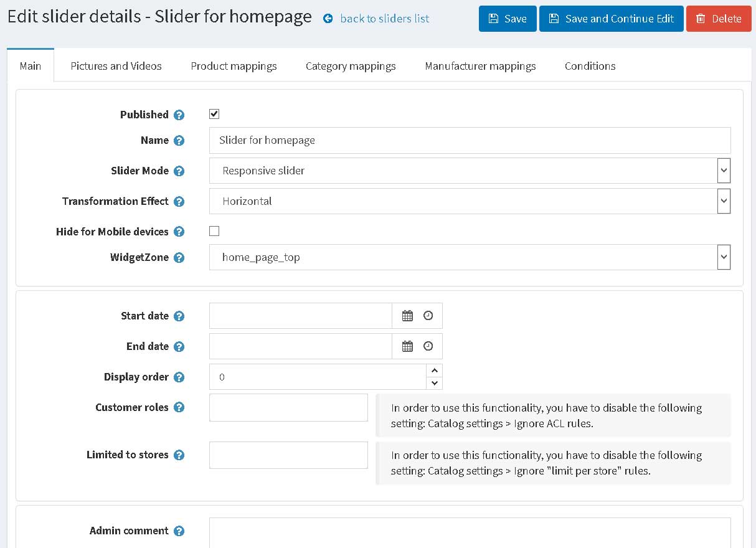756x548 pixels.
Task: Click help icon for Hide for Mobile devices
Action: pyautogui.click(x=179, y=232)
